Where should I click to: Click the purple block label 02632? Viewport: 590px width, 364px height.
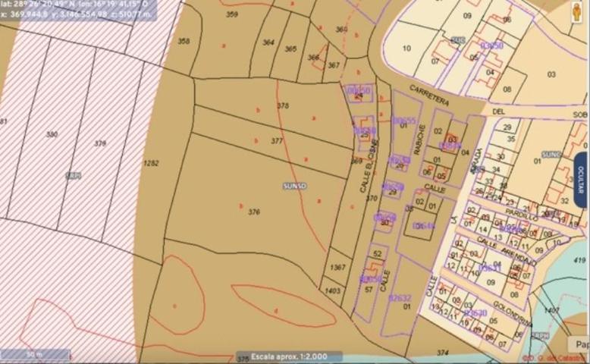[x=399, y=298]
